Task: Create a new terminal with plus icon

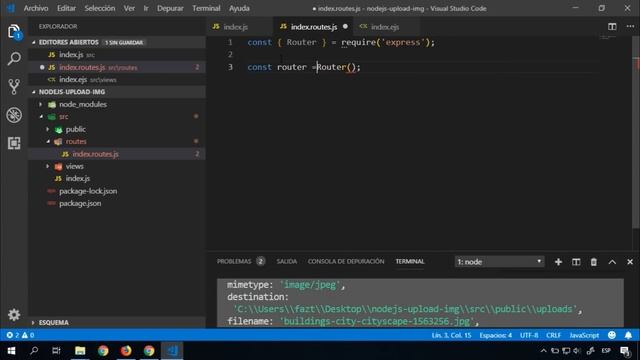Action: pyautogui.click(x=558, y=262)
